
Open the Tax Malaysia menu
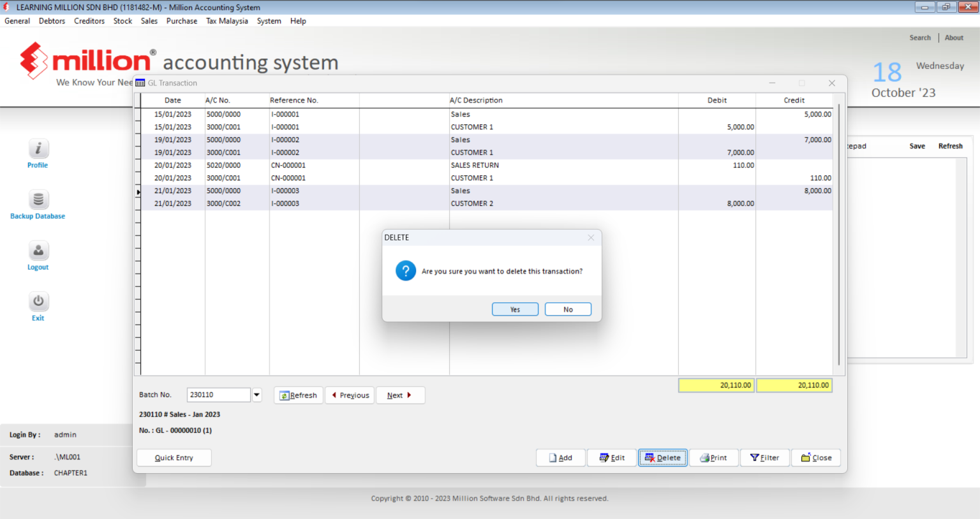coord(226,20)
